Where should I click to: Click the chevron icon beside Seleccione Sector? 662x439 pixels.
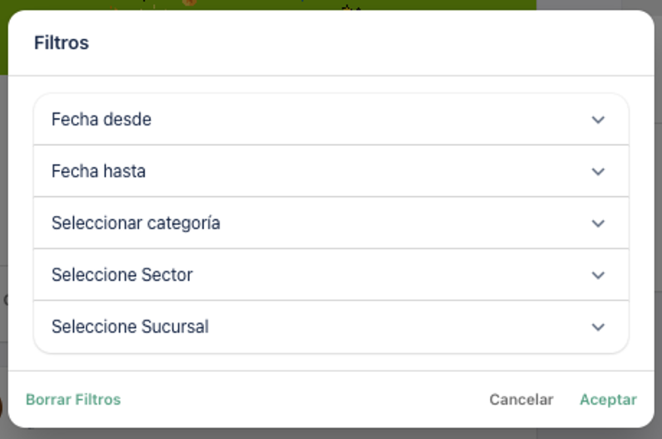click(x=598, y=275)
